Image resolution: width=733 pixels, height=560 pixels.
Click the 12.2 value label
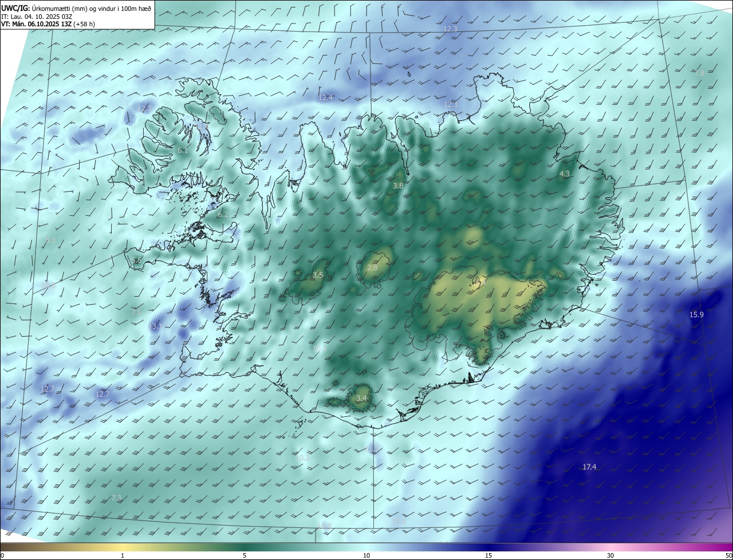tap(144, 108)
